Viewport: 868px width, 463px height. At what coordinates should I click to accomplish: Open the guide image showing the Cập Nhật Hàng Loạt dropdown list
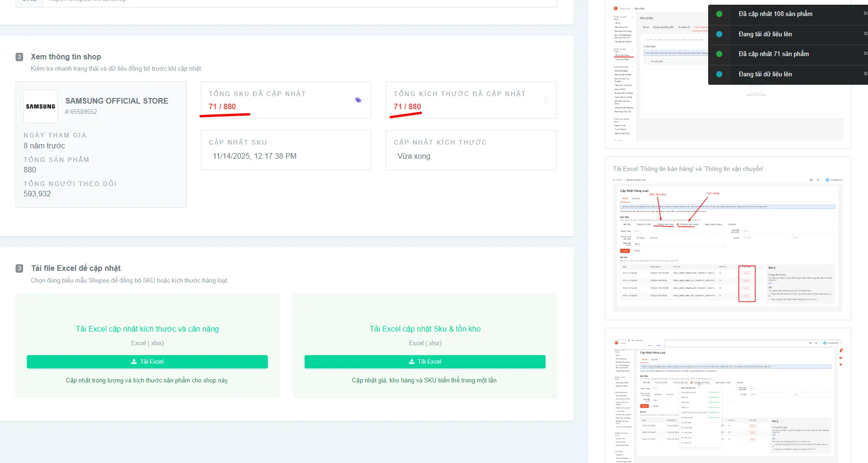[728, 400]
